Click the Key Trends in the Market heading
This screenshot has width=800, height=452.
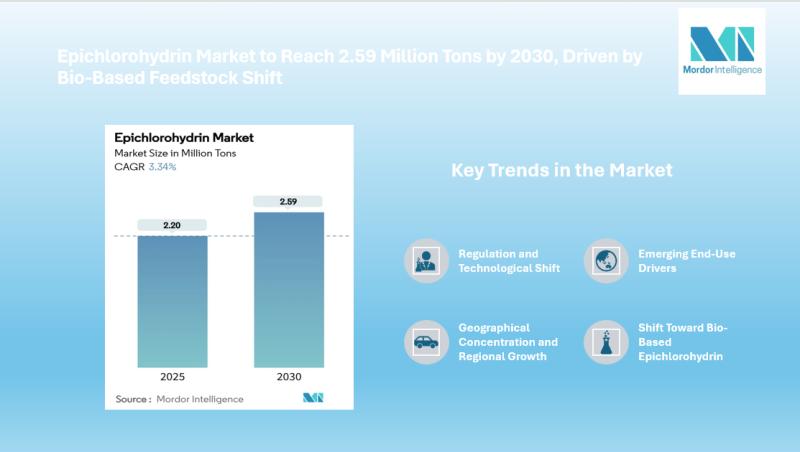point(562,170)
